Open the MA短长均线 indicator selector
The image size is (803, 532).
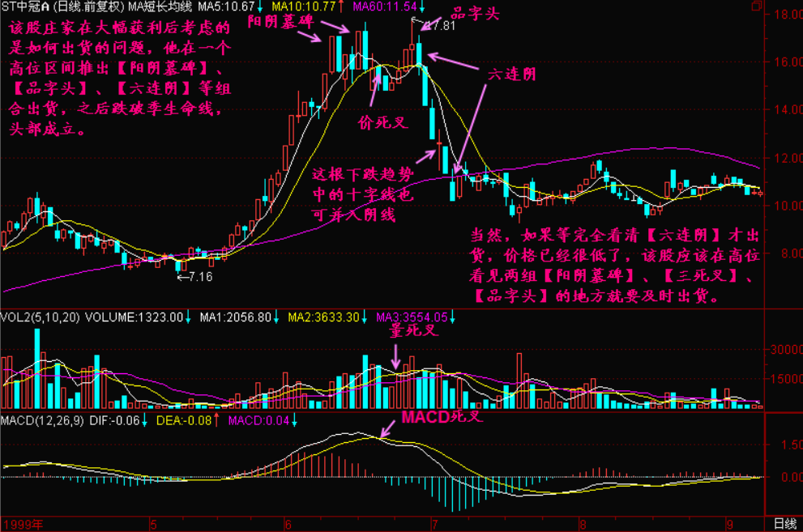pyautogui.click(x=161, y=7)
